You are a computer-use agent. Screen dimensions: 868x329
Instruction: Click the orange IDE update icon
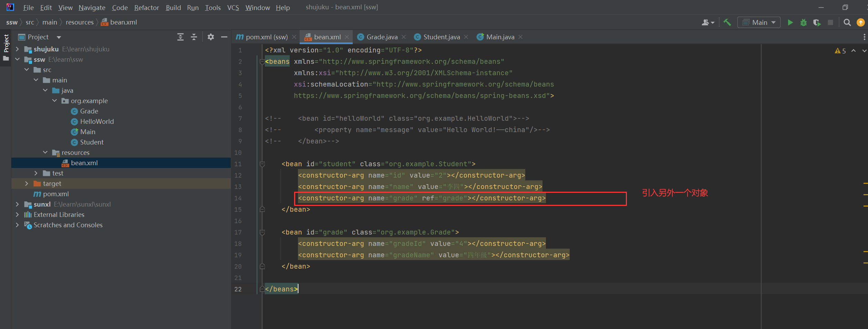pos(861,22)
